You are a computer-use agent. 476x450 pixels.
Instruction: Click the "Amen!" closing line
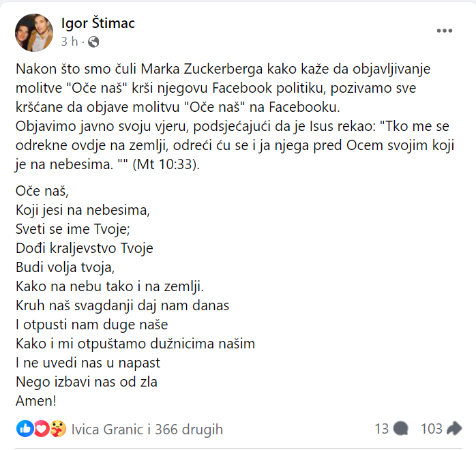tap(36, 401)
